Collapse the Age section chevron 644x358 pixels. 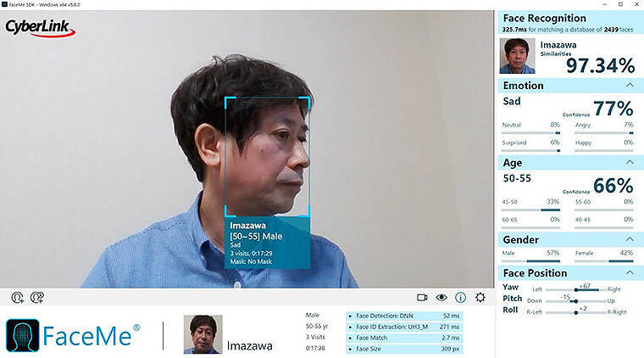630,162
